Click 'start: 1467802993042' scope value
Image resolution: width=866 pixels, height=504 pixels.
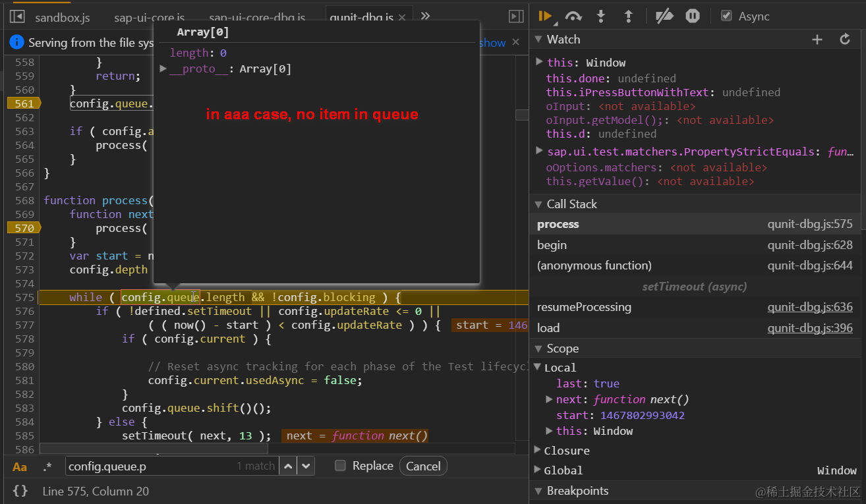[620, 415]
